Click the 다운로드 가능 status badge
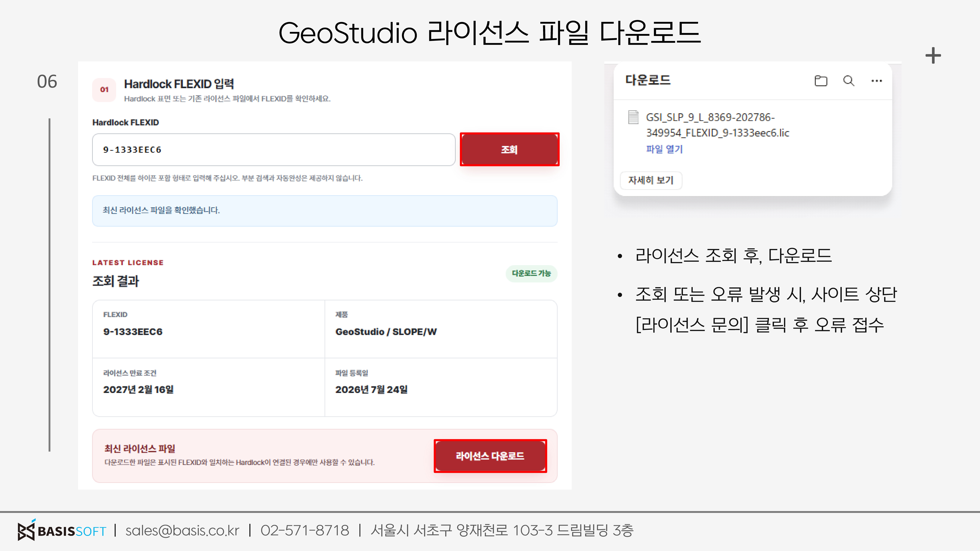 click(531, 273)
